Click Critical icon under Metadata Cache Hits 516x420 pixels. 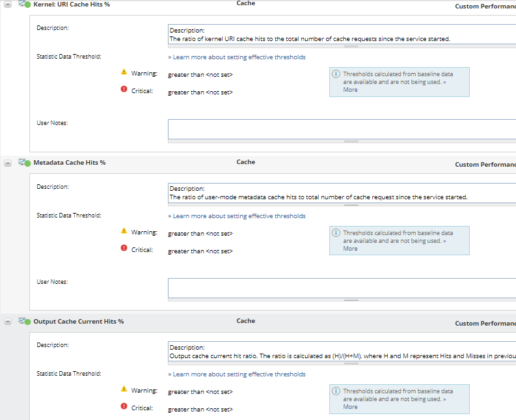[x=124, y=248]
